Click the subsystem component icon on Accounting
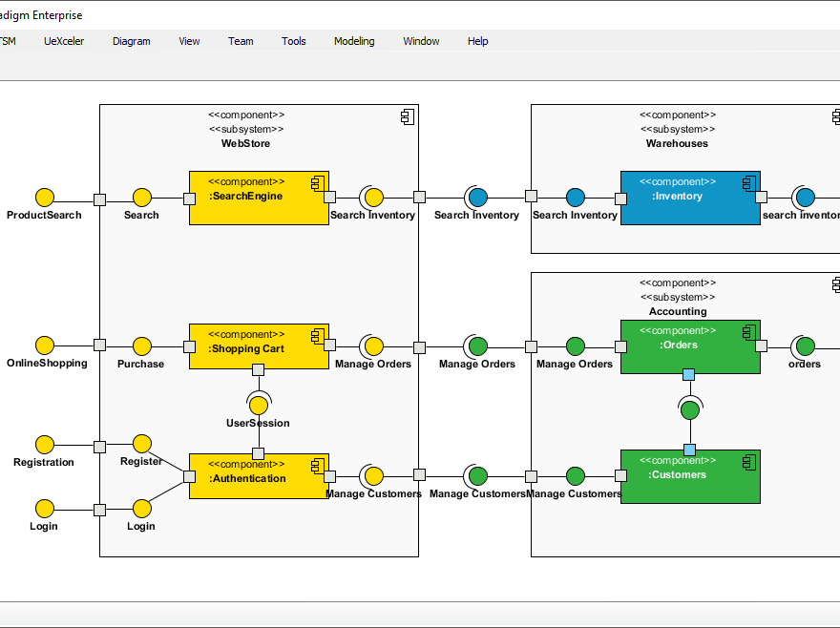840x628 pixels. coord(835,284)
